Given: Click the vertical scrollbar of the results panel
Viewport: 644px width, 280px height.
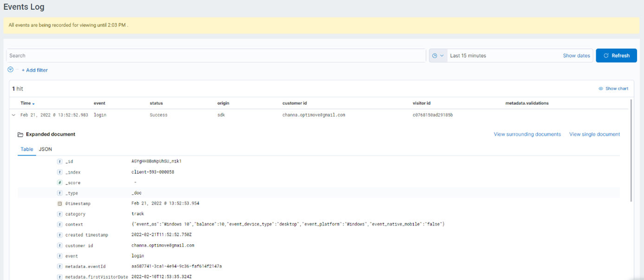Looking at the screenshot, I should (631, 150).
